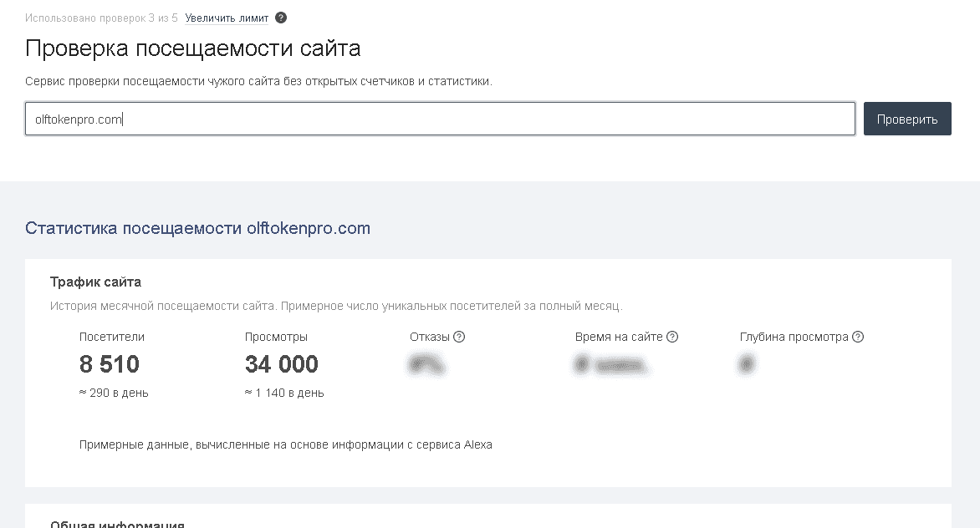Click the Статистика посещаемости olftokenpro.com heading
Image resolution: width=980 pixels, height=528 pixels.
click(197, 228)
